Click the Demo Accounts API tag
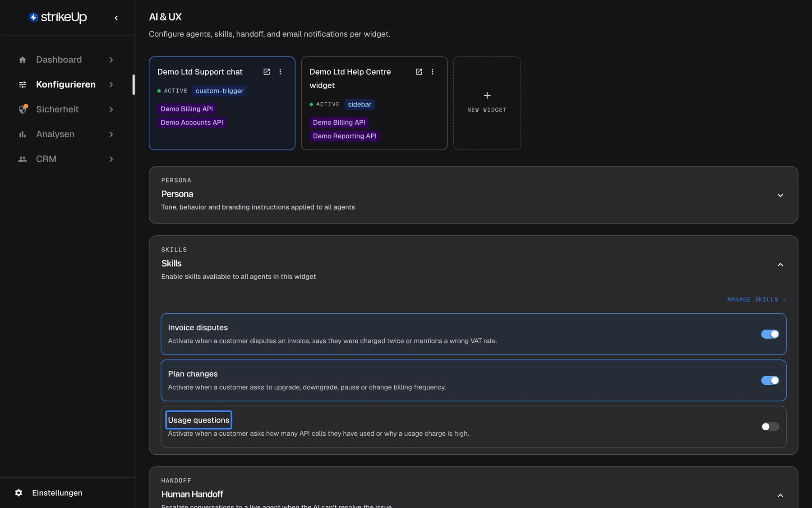 coord(192,122)
